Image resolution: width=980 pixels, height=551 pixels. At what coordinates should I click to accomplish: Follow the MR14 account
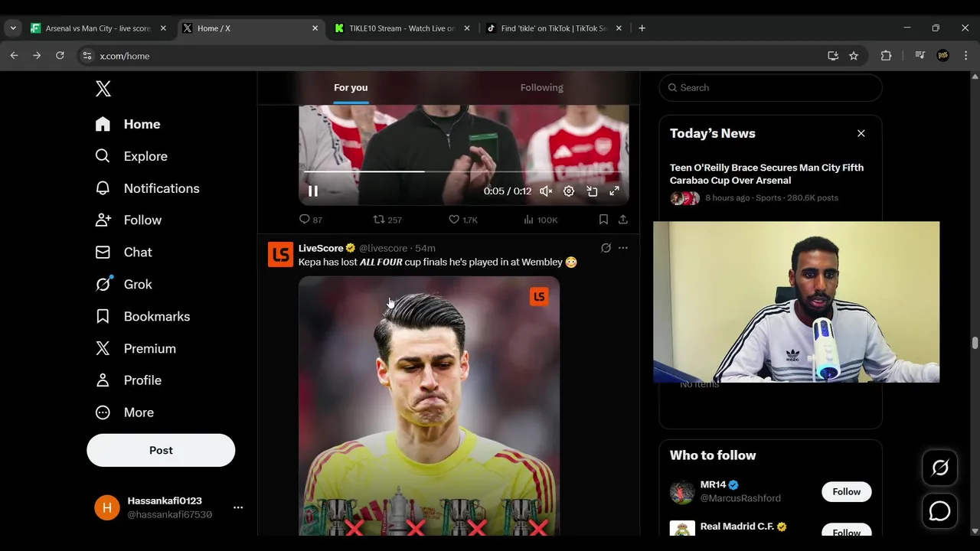[x=847, y=491]
